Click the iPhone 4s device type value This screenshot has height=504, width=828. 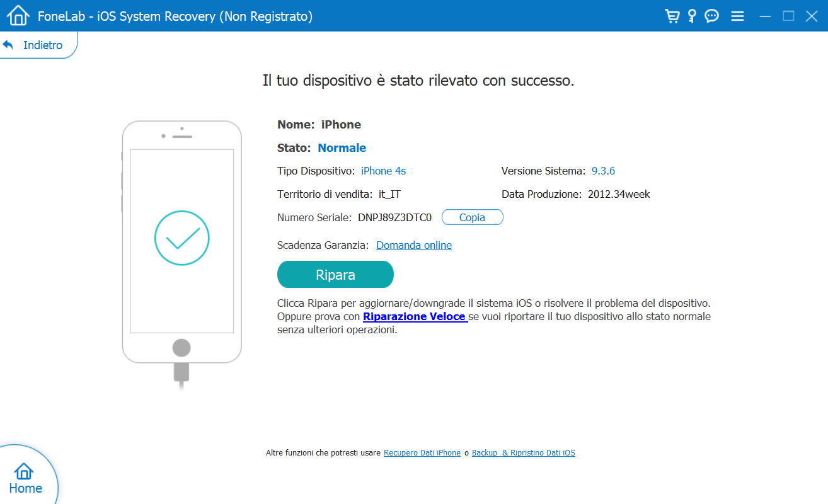tap(383, 171)
